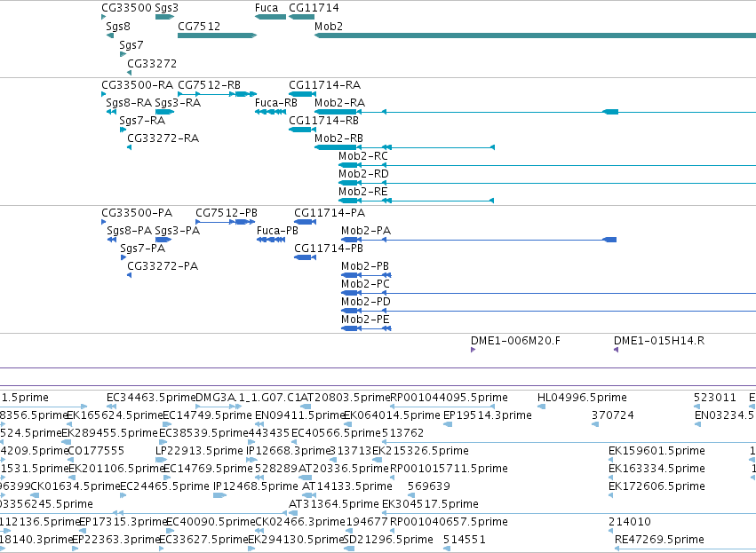This screenshot has width=756, height=553.
Task: Open EST label EC34463.5prime
Action: tap(151, 398)
